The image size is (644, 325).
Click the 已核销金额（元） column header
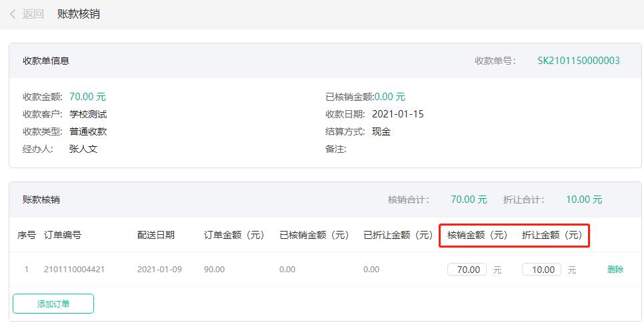[314, 235]
